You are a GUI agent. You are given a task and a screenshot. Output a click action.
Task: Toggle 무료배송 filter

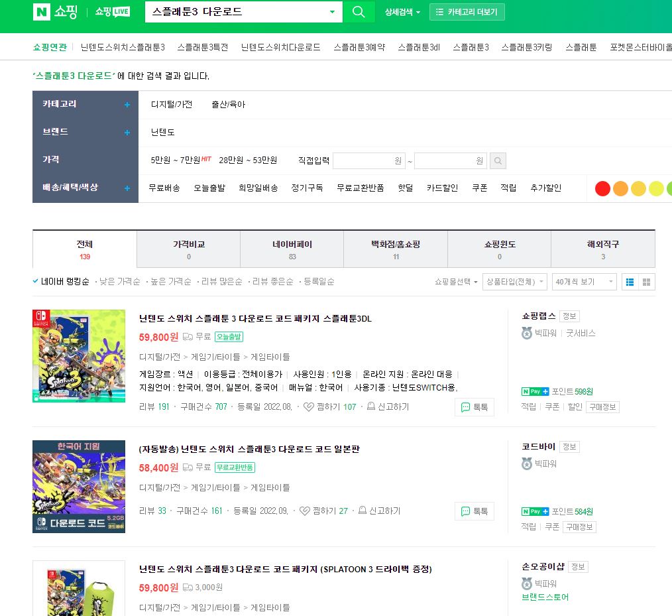point(164,188)
